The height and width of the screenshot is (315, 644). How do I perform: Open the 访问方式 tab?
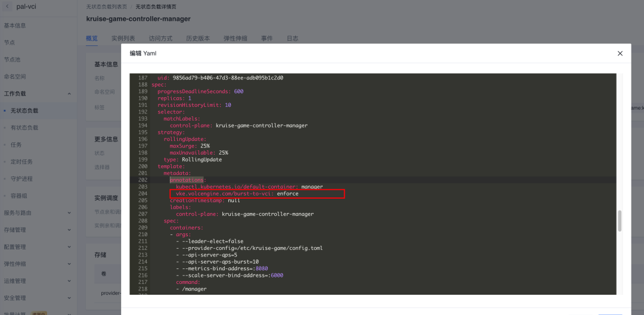click(160, 38)
